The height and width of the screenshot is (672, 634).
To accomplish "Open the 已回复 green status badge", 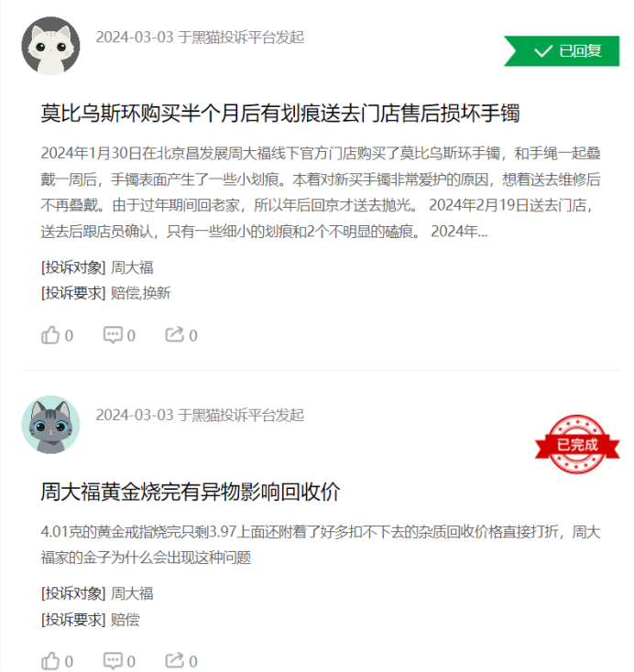I will (x=562, y=51).
